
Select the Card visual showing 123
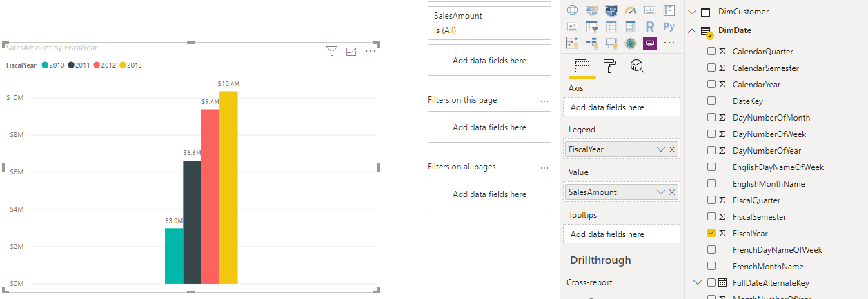point(649,10)
